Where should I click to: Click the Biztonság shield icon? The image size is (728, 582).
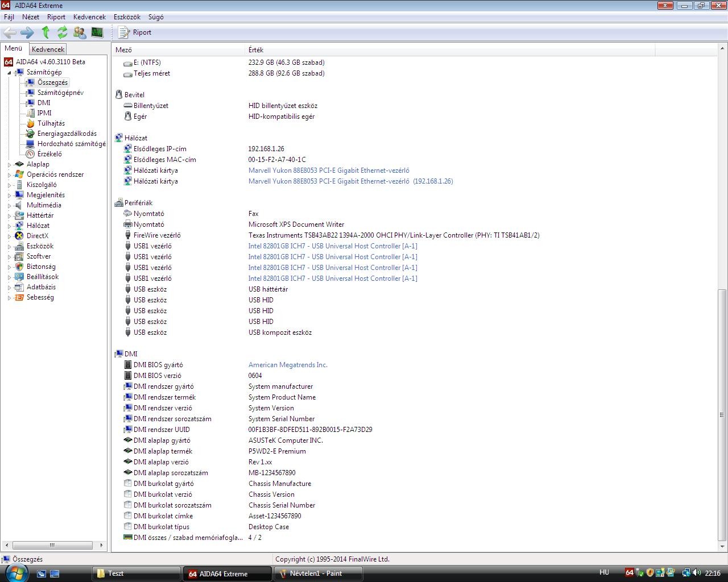(x=19, y=267)
